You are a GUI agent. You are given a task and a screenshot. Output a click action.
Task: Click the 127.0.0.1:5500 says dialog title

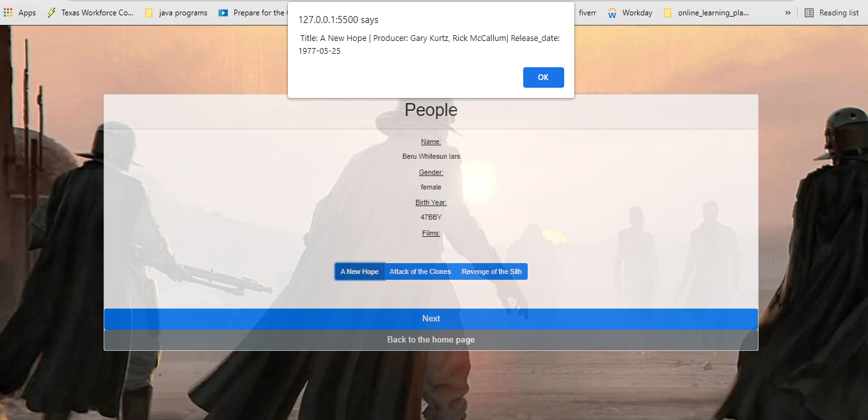pos(338,20)
